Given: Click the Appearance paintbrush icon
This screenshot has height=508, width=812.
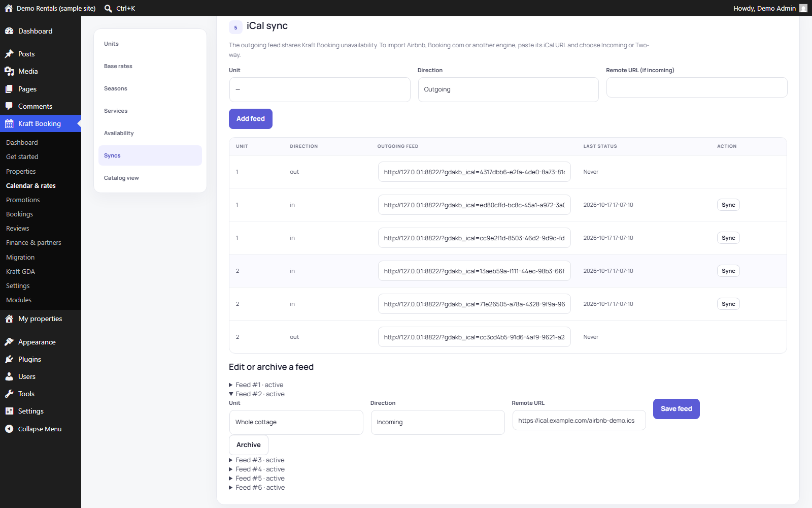Looking at the screenshot, I should 9,342.
